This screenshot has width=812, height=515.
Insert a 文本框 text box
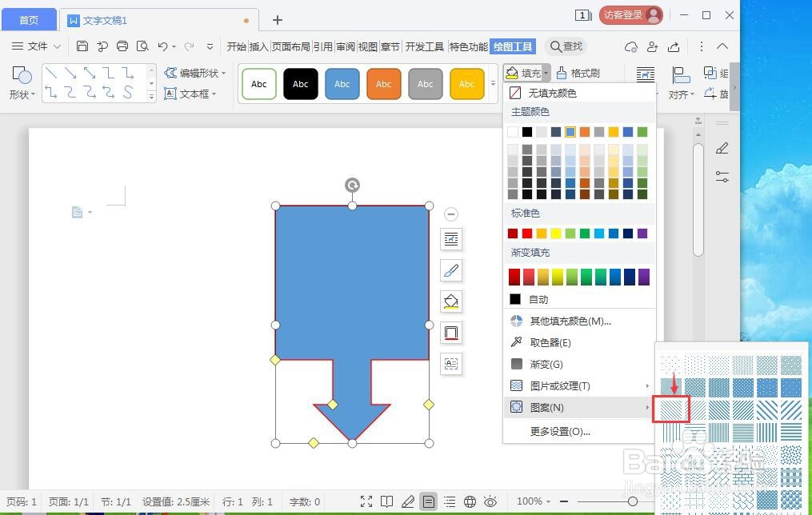click(190, 94)
